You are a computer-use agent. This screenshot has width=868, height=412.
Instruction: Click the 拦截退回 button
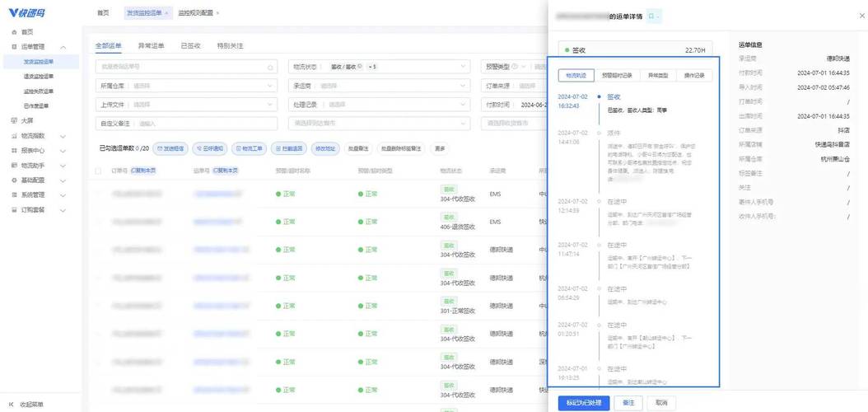point(288,148)
